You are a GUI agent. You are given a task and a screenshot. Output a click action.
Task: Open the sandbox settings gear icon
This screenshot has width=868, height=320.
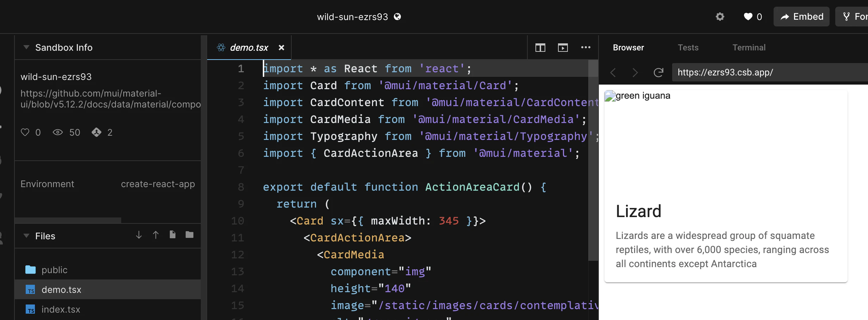pyautogui.click(x=720, y=17)
